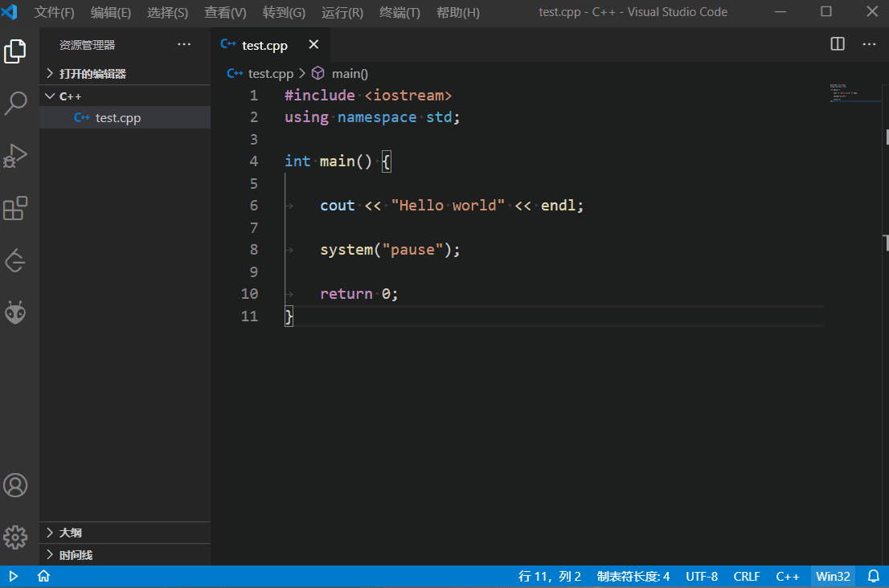Open the Search view in activity bar
889x588 pixels.
point(15,104)
